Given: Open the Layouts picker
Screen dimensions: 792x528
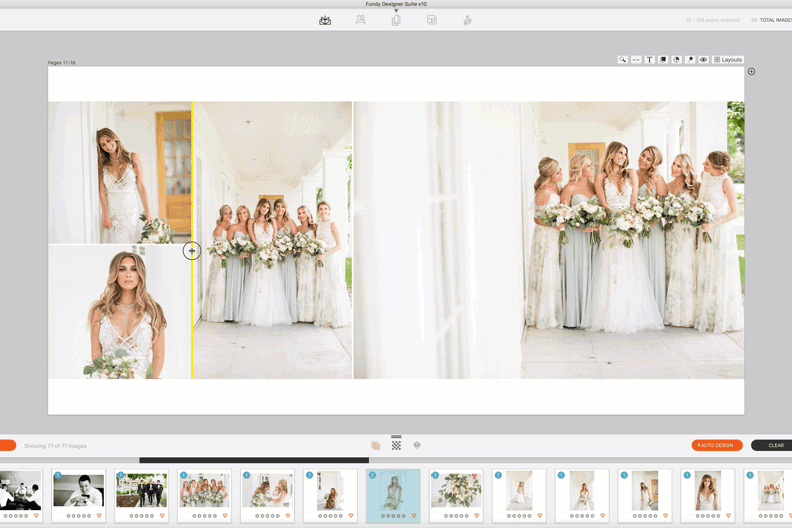Looking at the screenshot, I should 728,60.
